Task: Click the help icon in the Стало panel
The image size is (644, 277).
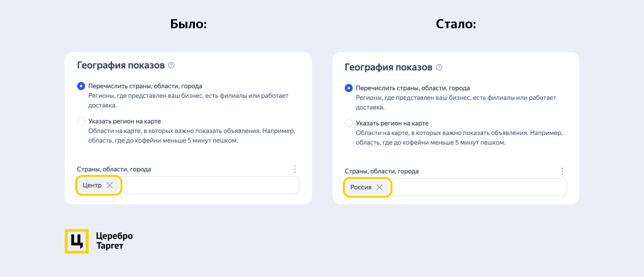Action: 439,67
